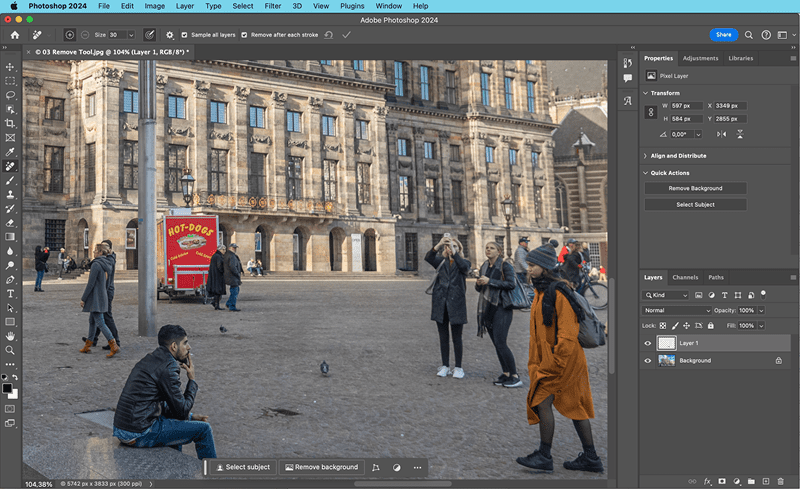The width and height of the screenshot is (800, 489).
Task: Switch to the Adjustments tab
Action: pyautogui.click(x=700, y=58)
